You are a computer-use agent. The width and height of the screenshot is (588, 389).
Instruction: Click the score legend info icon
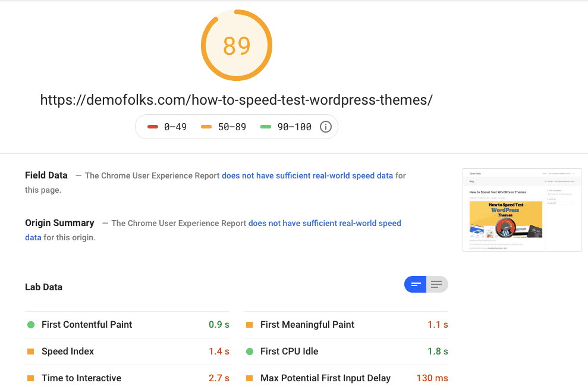[325, 127]
